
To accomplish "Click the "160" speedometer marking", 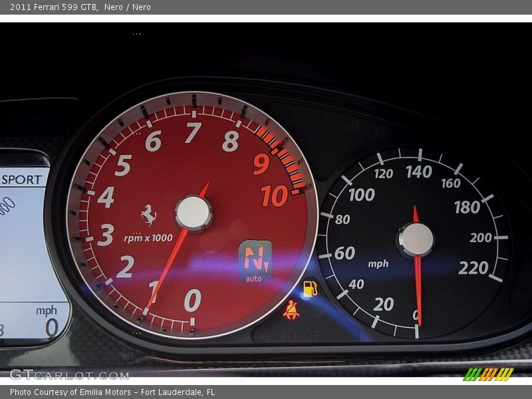I will tap(451, 184).
